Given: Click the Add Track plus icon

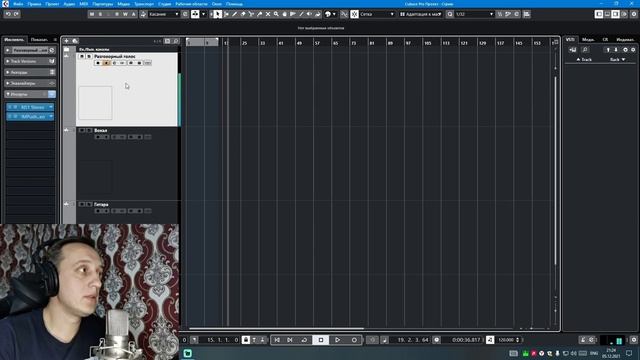Looking at the screenshot, I should 67,41.
